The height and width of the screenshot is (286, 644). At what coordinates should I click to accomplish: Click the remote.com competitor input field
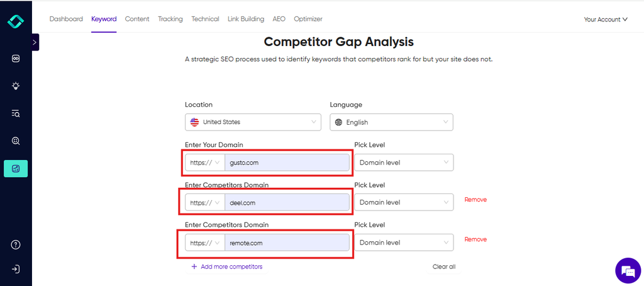tap(287, 243)
